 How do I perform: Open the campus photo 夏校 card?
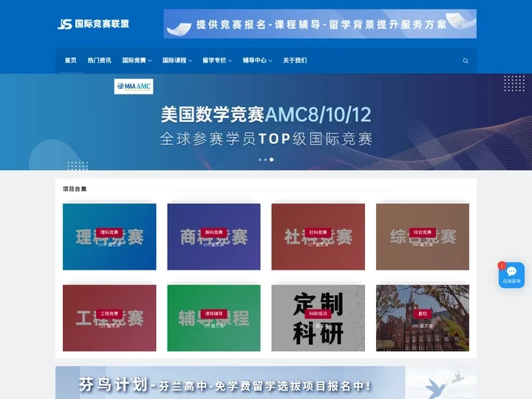(x=423, y=318)
